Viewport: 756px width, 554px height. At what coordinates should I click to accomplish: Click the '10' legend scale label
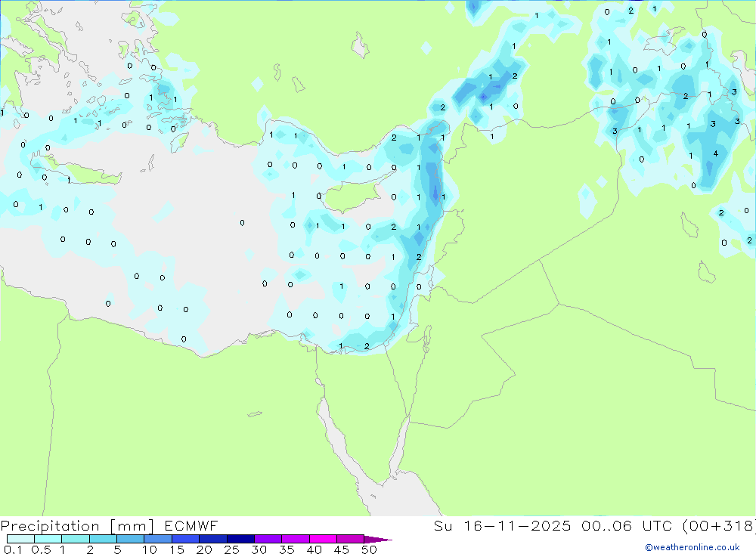[x=150, y=549]
